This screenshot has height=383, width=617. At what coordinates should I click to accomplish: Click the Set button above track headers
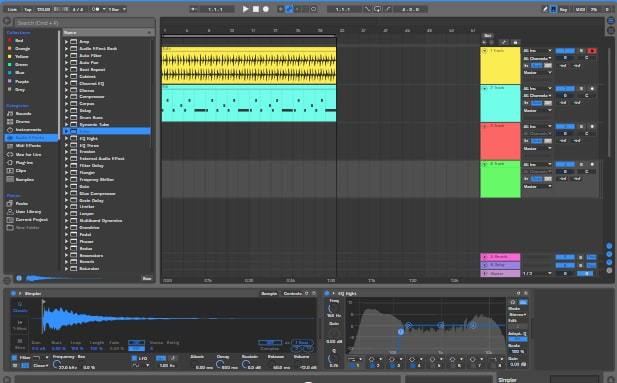[x=488, y=35]
